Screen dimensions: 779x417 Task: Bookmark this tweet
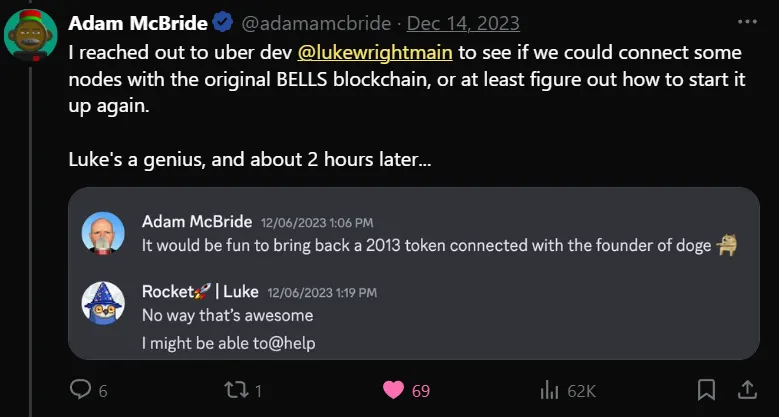click(x=706, y=390)
